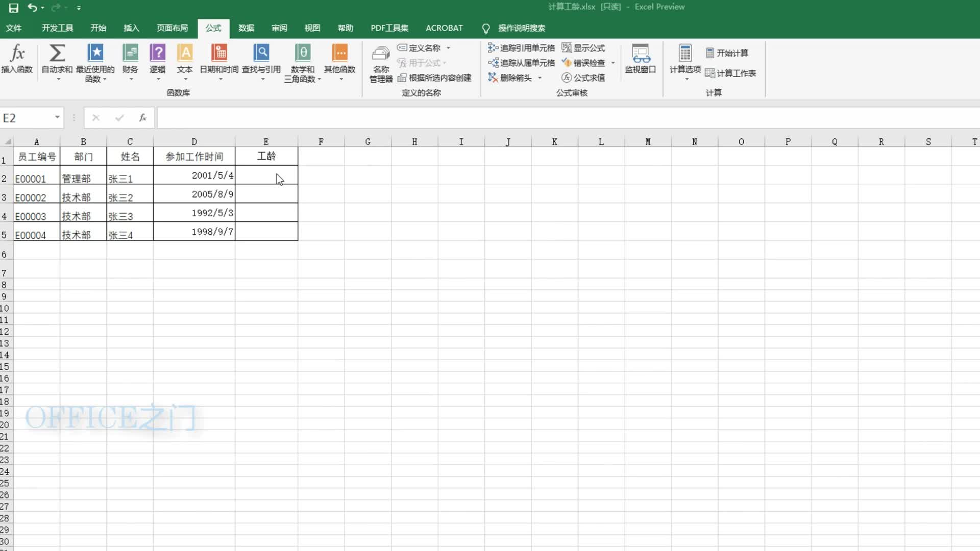Open Customize Quick Access Toolbar dropdown
Viewport: 980px width, 551px height.
point(79,8)
